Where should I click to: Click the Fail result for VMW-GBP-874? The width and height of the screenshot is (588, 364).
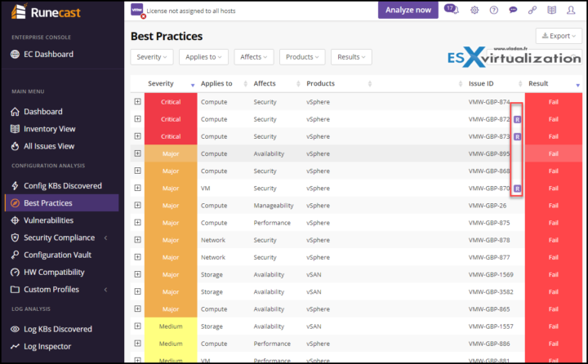(554, 102)
